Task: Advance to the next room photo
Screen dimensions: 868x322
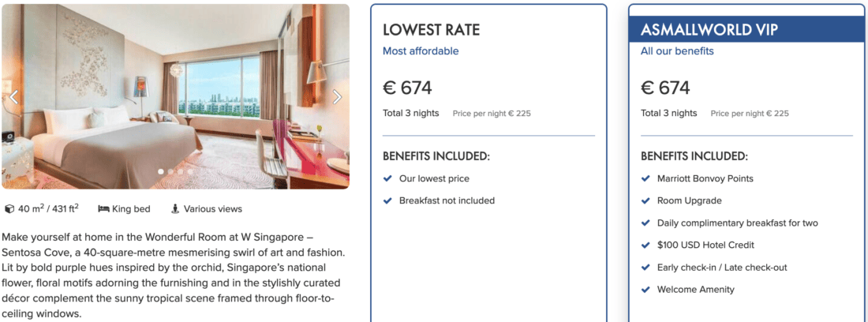Action: (x=338, y=97)
